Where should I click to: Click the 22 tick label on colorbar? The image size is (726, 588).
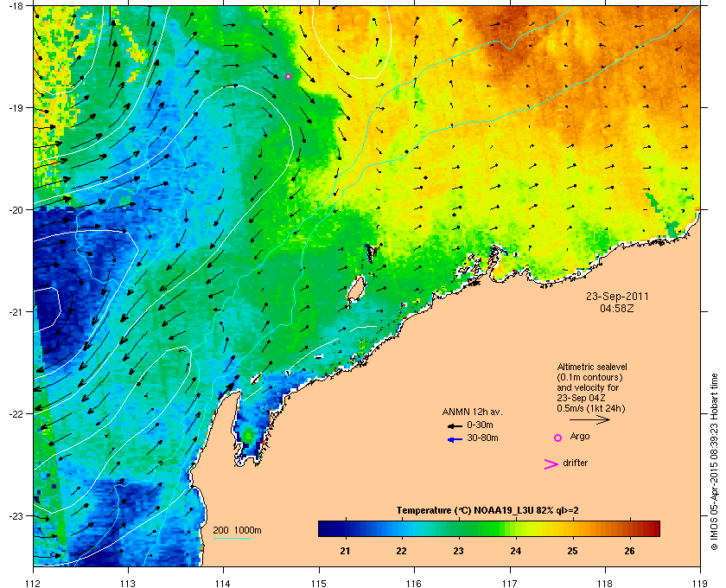click(x=401, y=551)
